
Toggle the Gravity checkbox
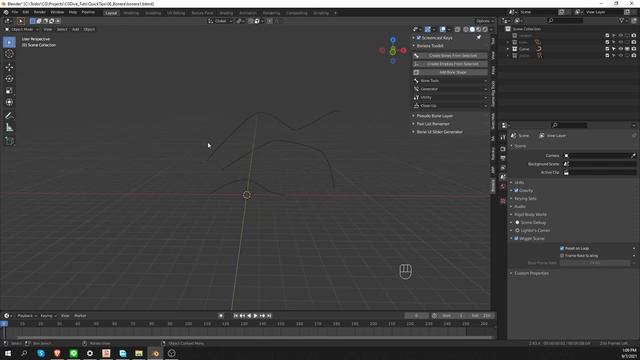pyautogui.click(x=516, y=191)
